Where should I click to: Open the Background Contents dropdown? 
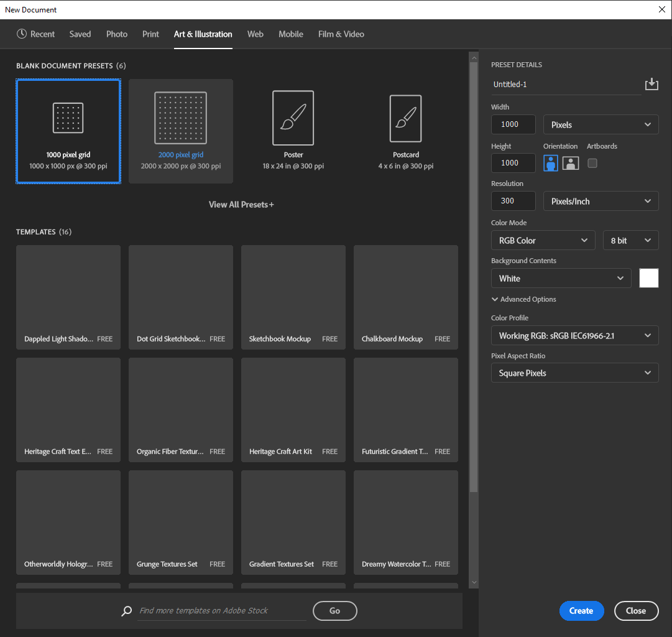[560, 278]
